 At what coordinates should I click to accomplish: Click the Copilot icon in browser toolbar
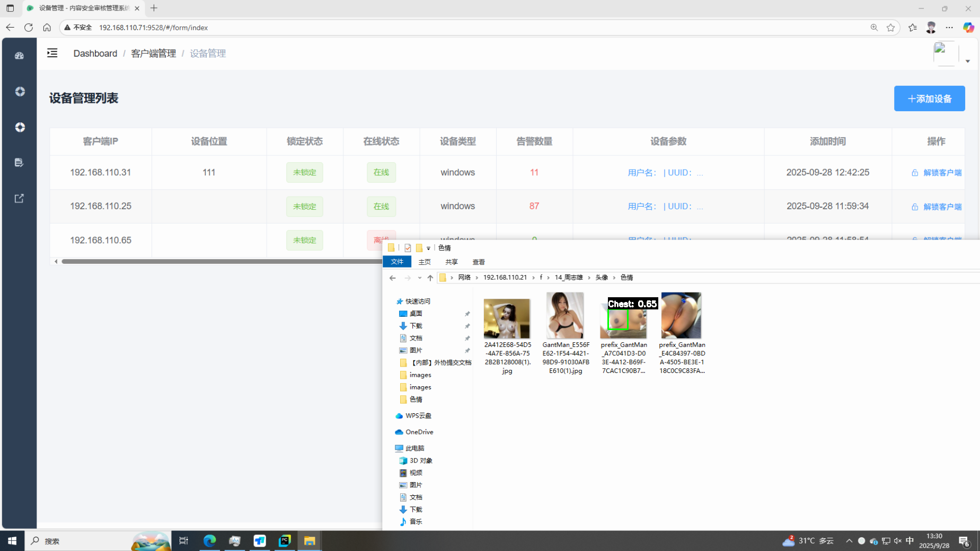pyautogui.click(x=968, y=28)
